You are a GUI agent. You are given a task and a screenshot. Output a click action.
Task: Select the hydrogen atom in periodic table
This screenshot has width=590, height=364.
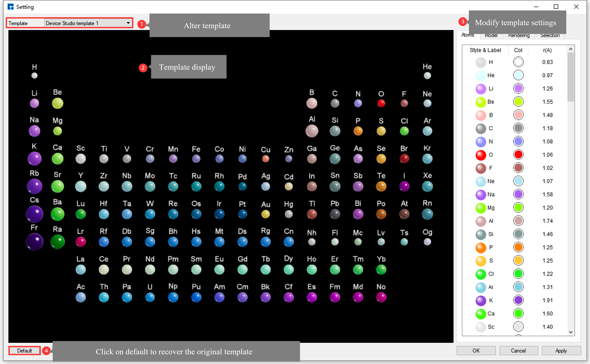(x=34, y=76)
